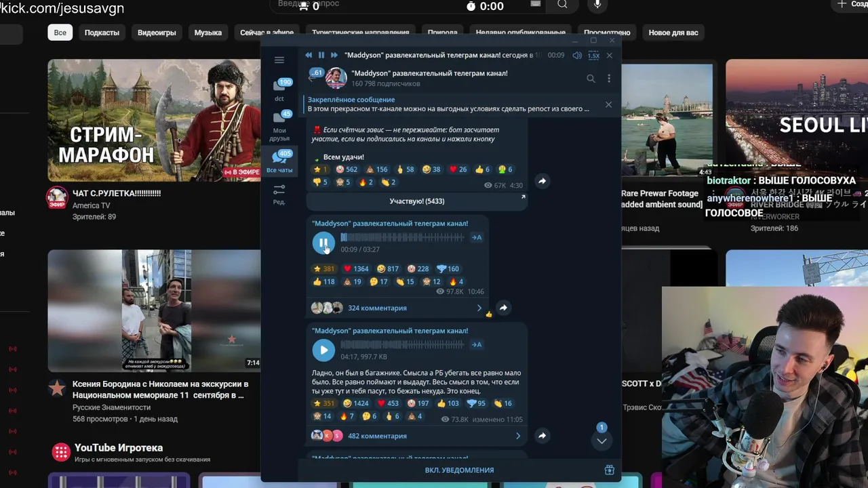The image size is (868, 488).
Task: Transcribe the 03:27 voice message
Action: tap(477, 237)
